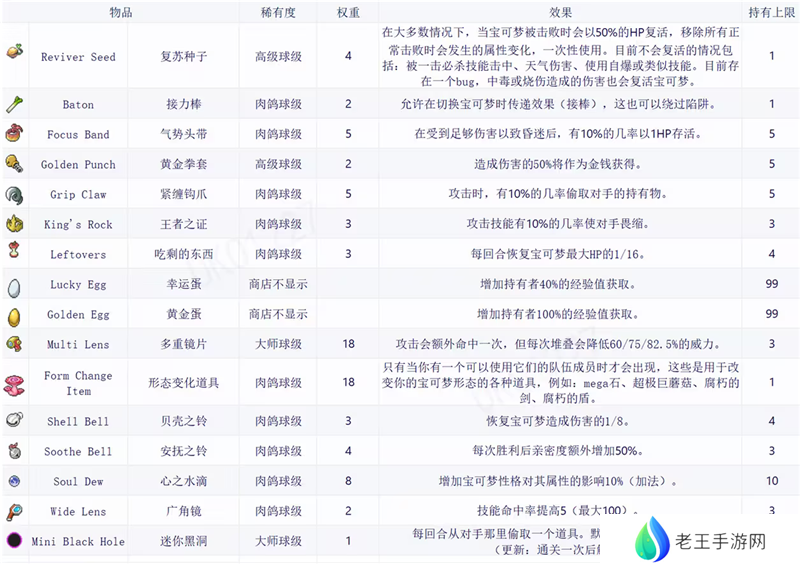Select the Leftovers apple core icon
The width and height of the screenshot is (800, 564).
14,253
